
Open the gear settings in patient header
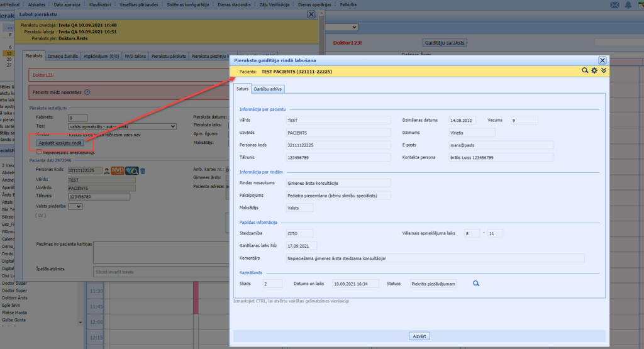click(x=594, y=71)
